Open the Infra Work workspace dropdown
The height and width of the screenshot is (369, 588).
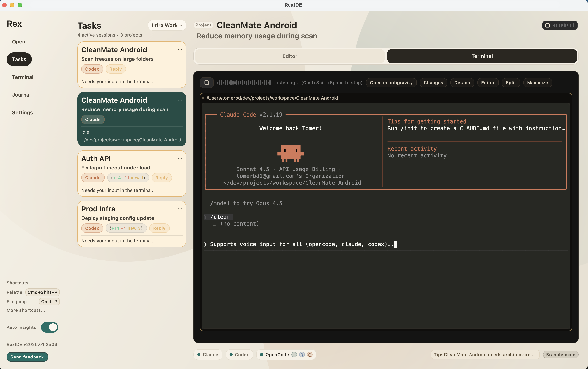[x=167, y=25]
